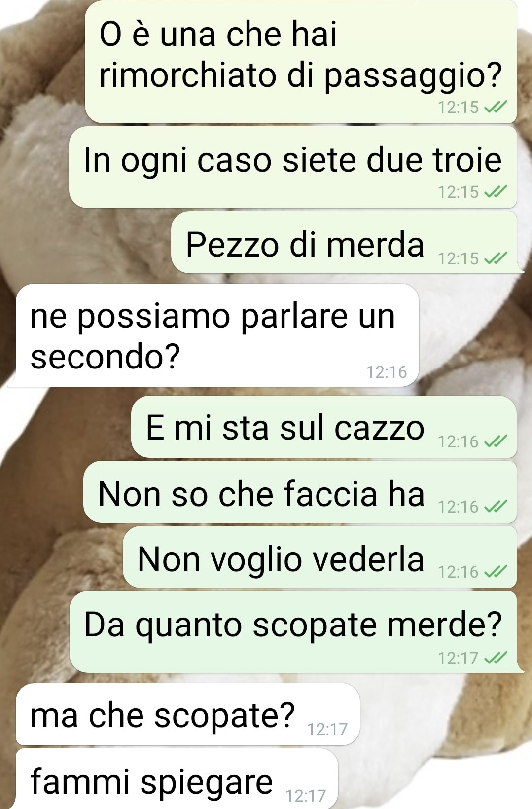
Task: Tap checkmarks next to 'E mi sta sul cazzo'
Action: (496, 441)
